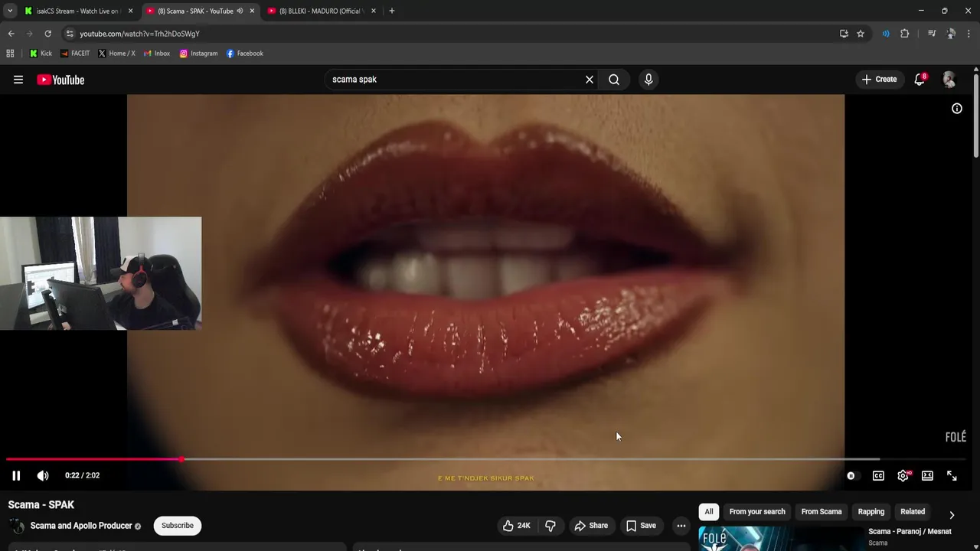Show more filter chips with the arrow
The height and width of the screenshot is (551, 980).
click(x=952, y=515)
